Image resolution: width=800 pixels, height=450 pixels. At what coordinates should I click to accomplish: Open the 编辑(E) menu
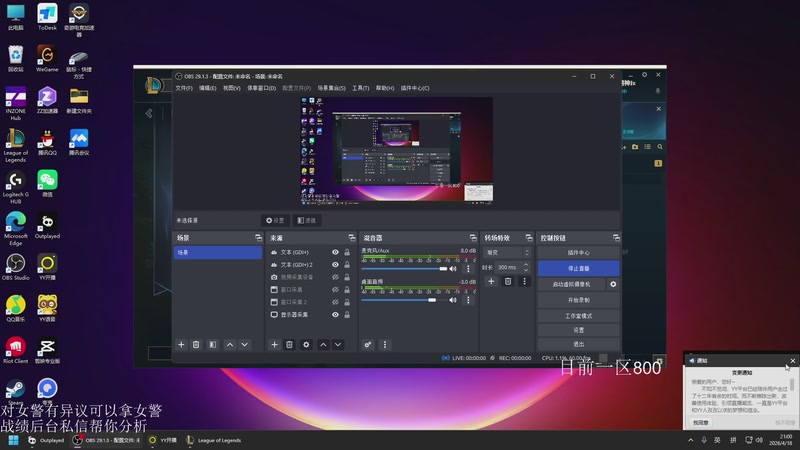coord(207,88)
